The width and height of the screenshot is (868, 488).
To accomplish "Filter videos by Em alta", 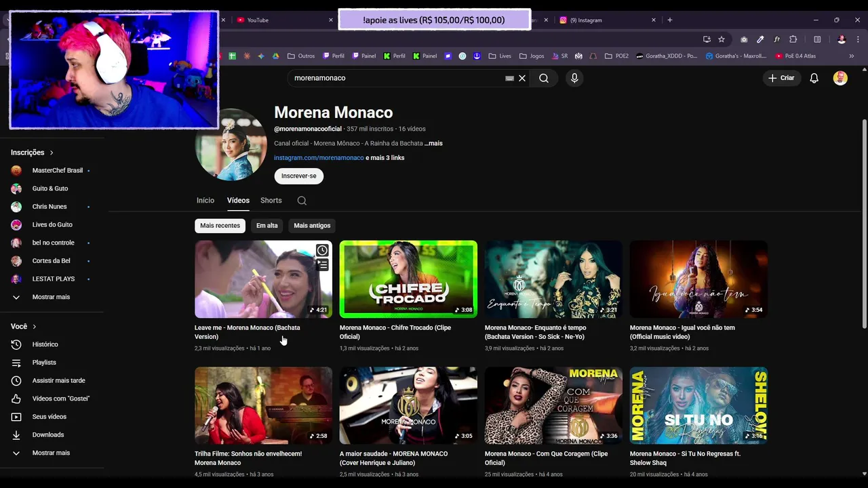I will [267, 226].
